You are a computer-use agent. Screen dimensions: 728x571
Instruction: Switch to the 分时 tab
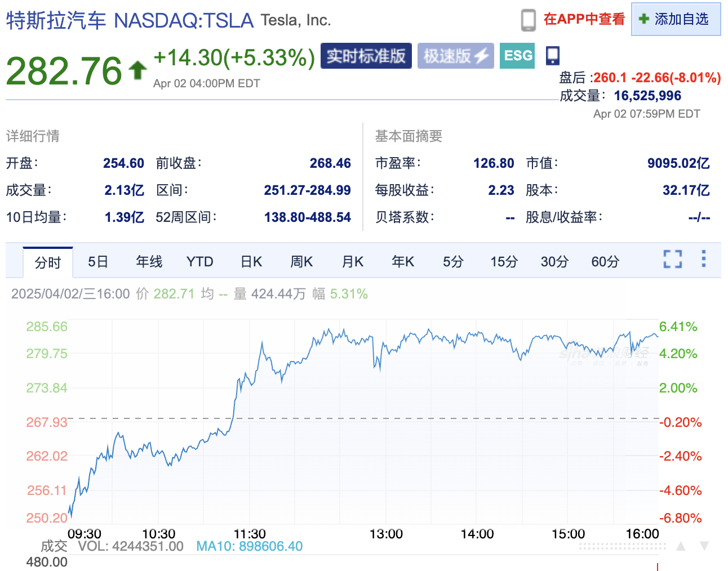tap(48, 262)
